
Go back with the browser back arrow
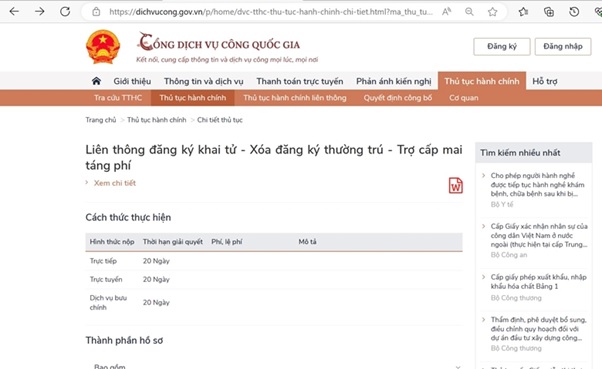click(14, 12)
